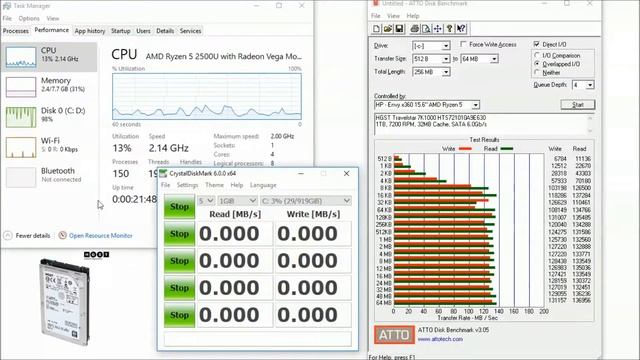Switch to Services tab in Task Manager

pyautogui.click(x=191, y=31)
